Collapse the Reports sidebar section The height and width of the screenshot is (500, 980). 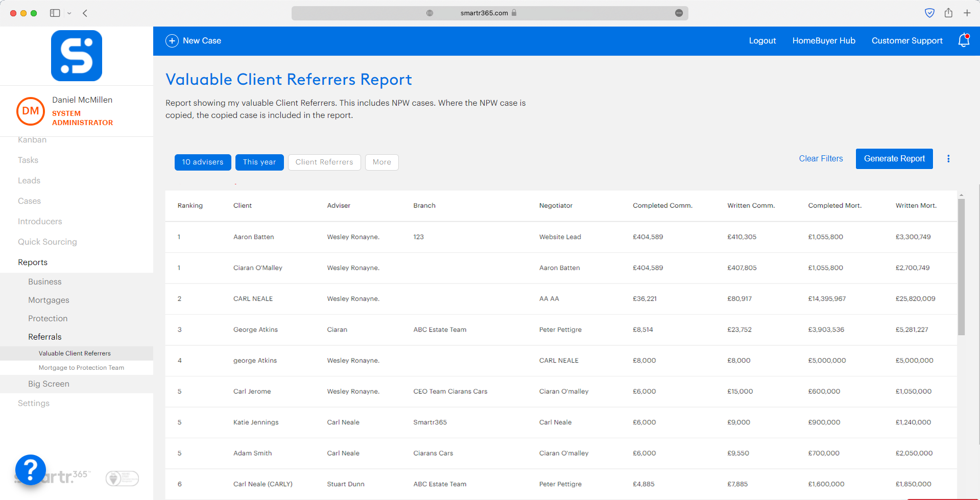point(33,263)
